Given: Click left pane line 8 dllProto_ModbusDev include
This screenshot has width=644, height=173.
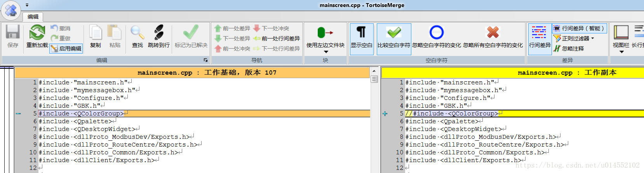Looking at the screenshot, I should tap(117, 137).
